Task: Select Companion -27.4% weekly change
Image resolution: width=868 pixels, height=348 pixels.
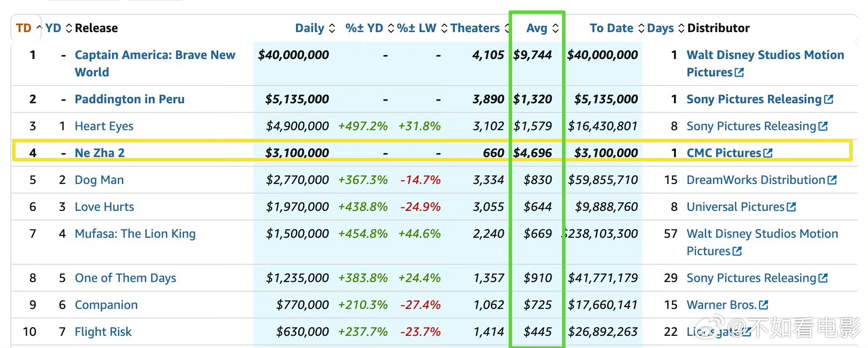Action: point(420,305)
